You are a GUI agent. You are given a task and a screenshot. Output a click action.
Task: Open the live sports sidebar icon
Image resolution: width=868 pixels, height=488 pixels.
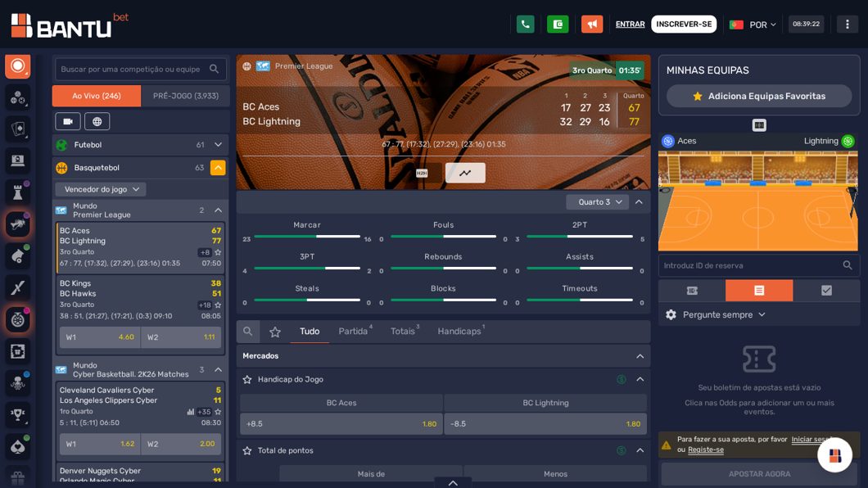pos(18,66)
